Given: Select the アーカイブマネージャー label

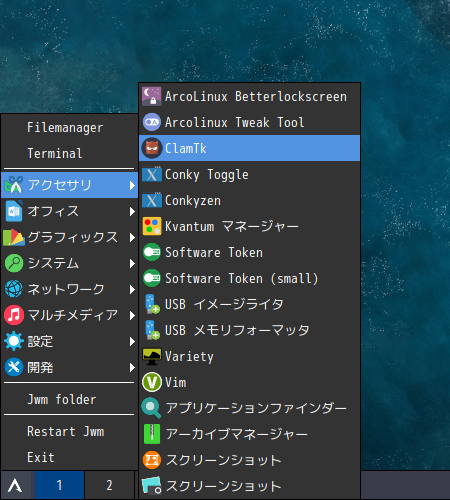Looking at the screenshot, I should pyautogui.click(x=236, y=434).
